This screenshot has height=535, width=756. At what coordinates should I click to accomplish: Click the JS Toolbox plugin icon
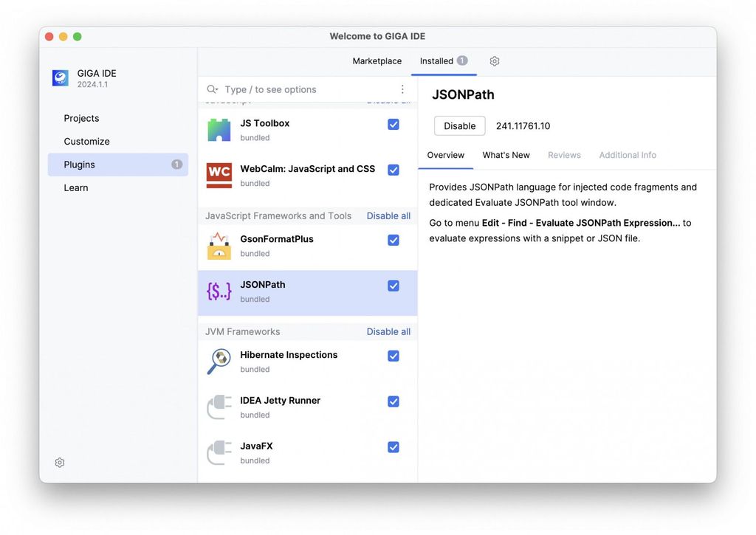(x=219, y=130)
